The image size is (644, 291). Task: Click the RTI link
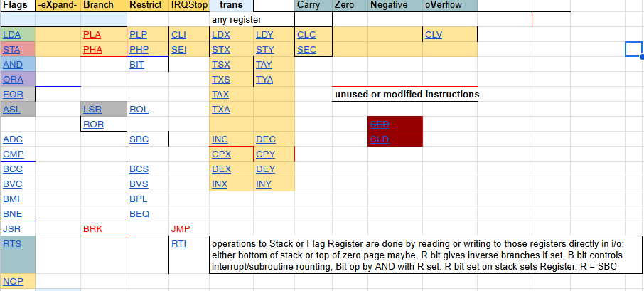(x=178, y=244)
